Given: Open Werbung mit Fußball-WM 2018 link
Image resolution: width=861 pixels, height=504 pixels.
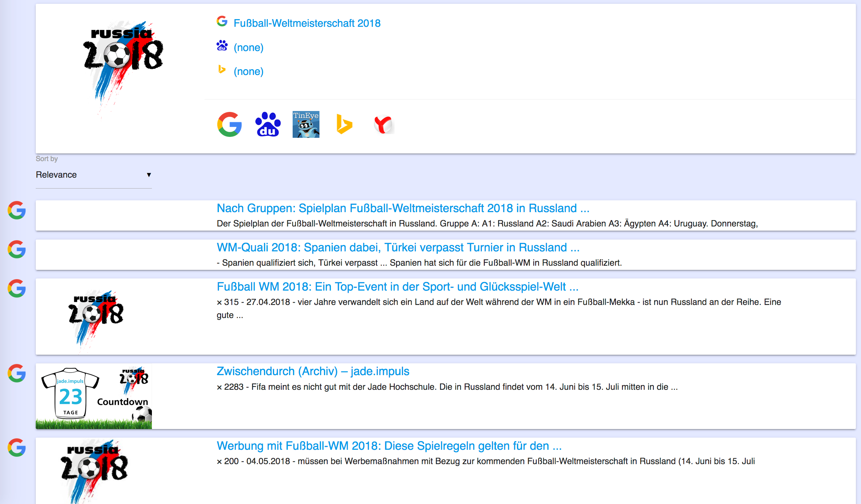Looking at the screenshot, I should pyautogui.click(x=389, y=446).
